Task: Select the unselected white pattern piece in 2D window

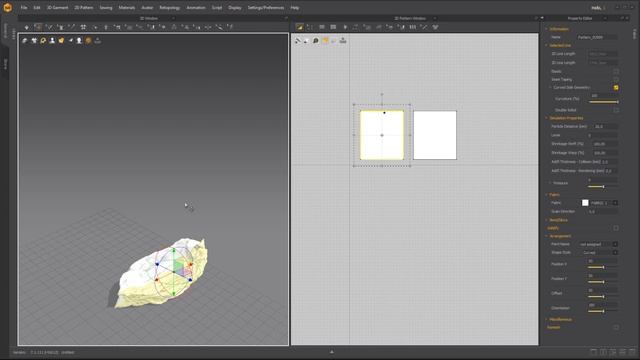Action: click(435, 135)
